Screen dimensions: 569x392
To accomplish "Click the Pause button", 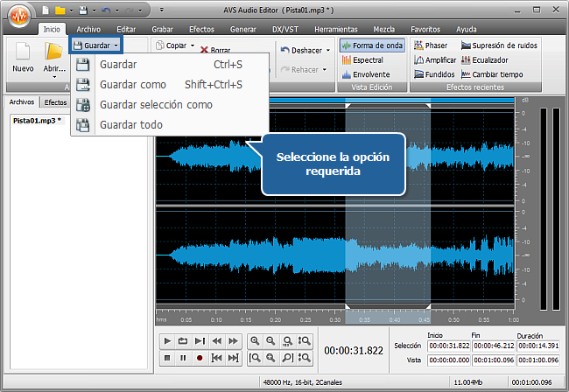I will click(x=184, y=358).
